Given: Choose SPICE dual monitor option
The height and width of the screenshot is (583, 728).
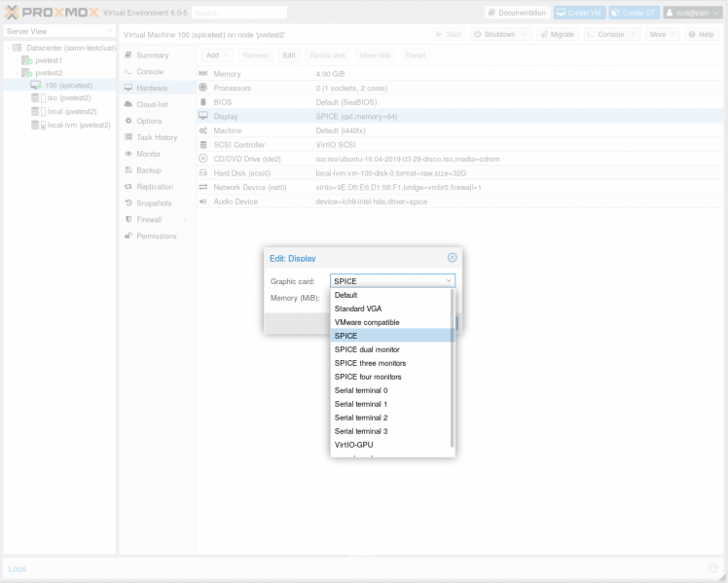Looking at the screenshot, I should [x=391, y=349].
